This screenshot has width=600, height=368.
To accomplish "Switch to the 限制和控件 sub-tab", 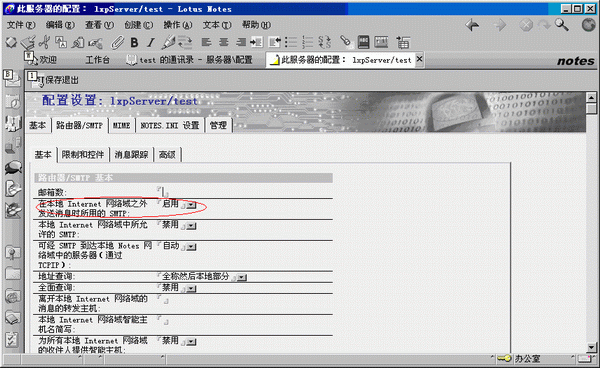I will pos(83,155).
